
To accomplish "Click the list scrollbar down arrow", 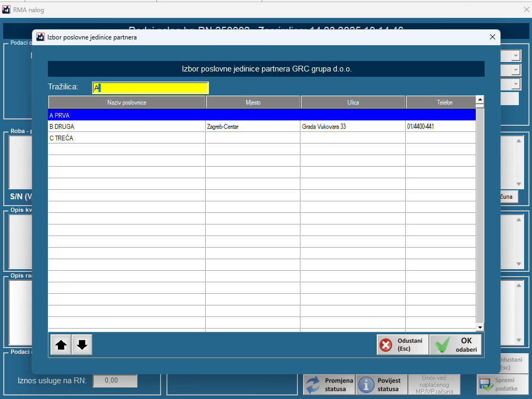I will (x=480, y=327).
